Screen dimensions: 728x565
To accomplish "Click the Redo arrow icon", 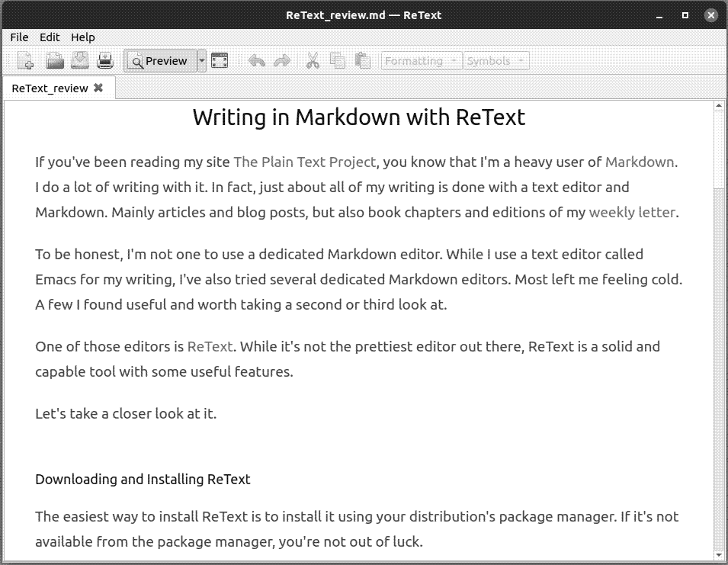I will pyautogui.click(x=282, y=61).
